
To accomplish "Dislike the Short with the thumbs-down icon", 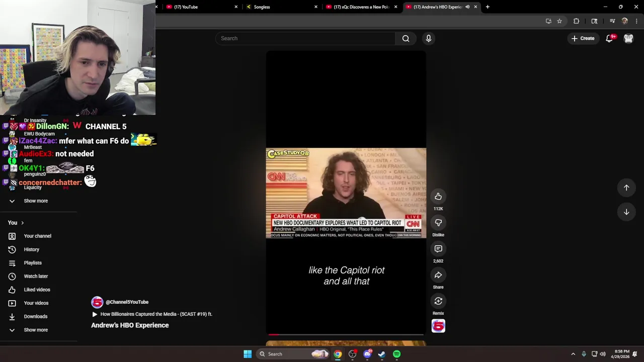I will (438, 223).
